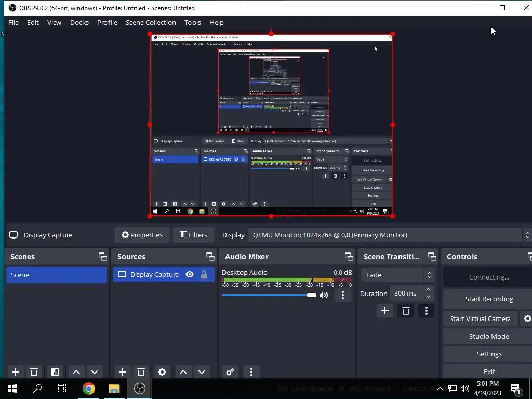Remove selected source with trash icon

(141, 372)
